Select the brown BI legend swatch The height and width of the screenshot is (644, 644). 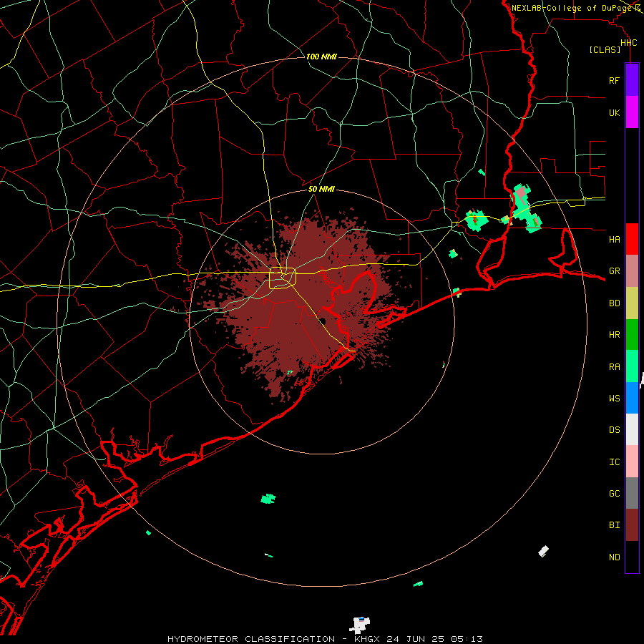click(632, 525)
